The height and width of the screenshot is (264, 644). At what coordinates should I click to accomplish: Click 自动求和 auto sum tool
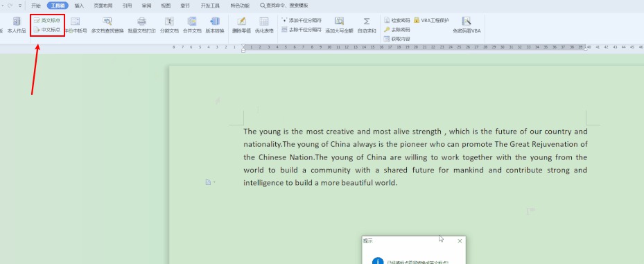tap(366, 25)
